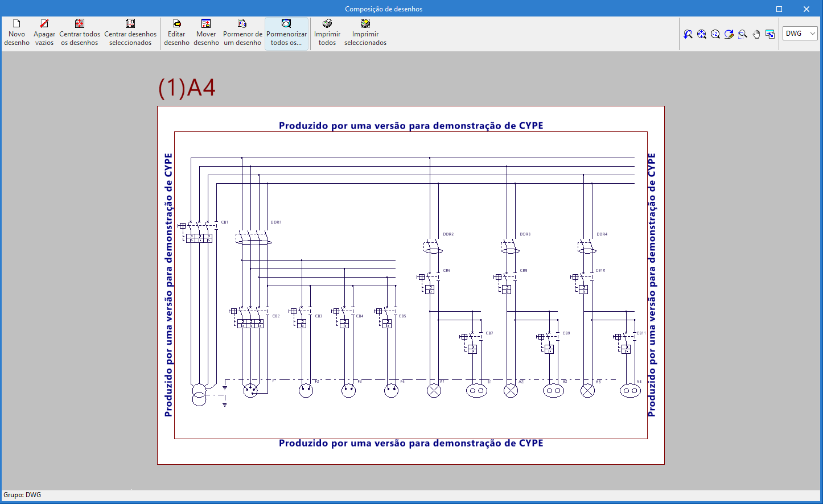The width and height of the screenshot is (823, 504).
Task: Select the hand pan tool
Action: (x=756, y=34)
